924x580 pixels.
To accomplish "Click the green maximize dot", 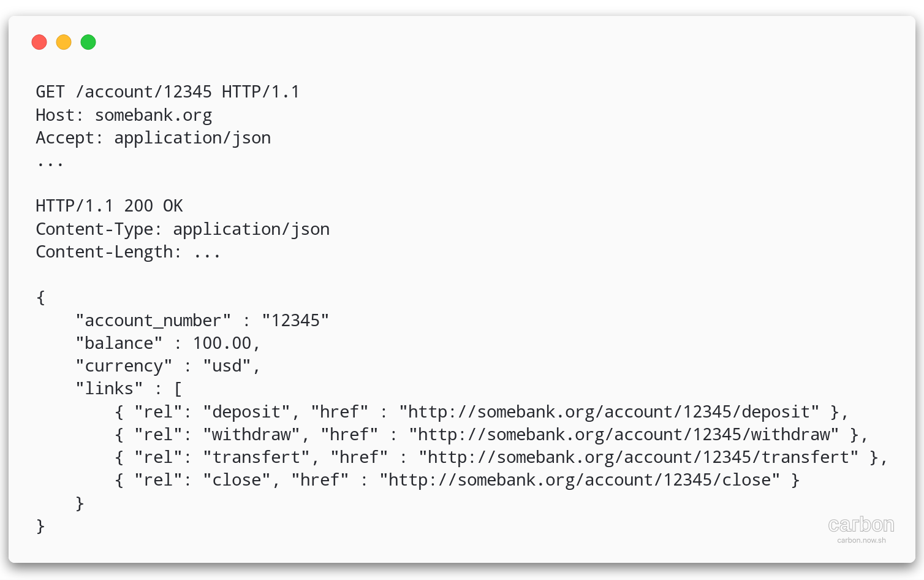I will [x=88, y=42].
